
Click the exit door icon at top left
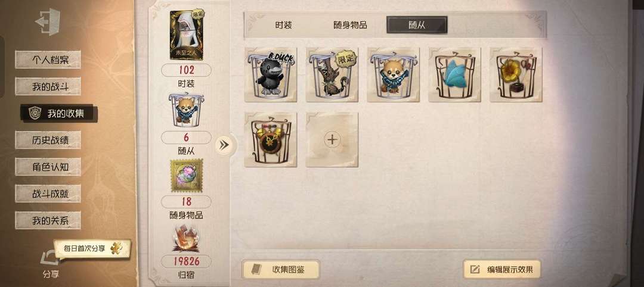click(48, 21)
